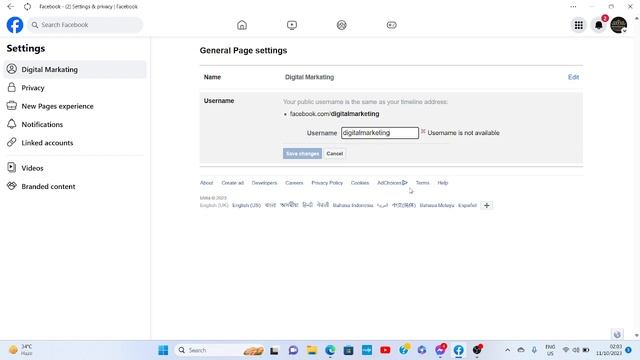The height and width of the screenshot is (360, 640).
Task: Open Microsoft Edge from taskbar
Action: coord(330,350)
